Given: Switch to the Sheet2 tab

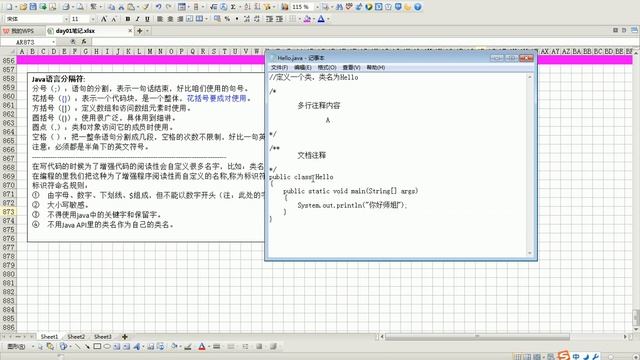Looking at the screenshot, I should (x=76, y=337).
